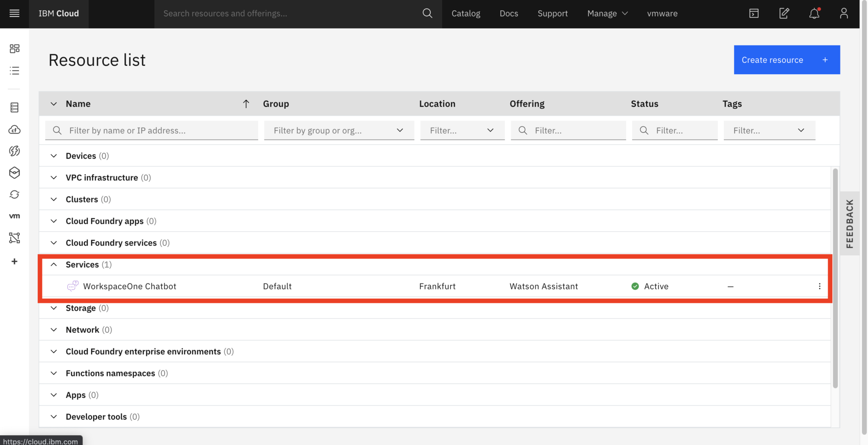Click the Name column sort arrow
The width and height of the screenshot is (868, 445).
point(246,104)
